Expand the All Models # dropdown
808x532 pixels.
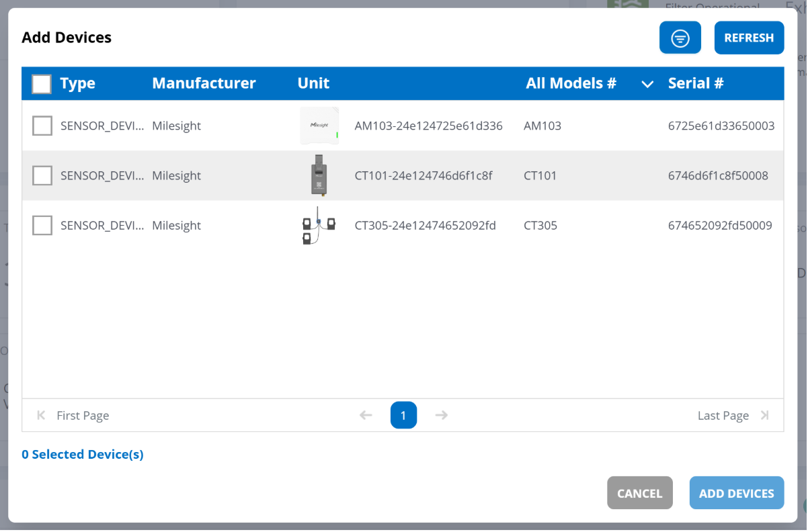pyautogui.click(x=647, y=84)
